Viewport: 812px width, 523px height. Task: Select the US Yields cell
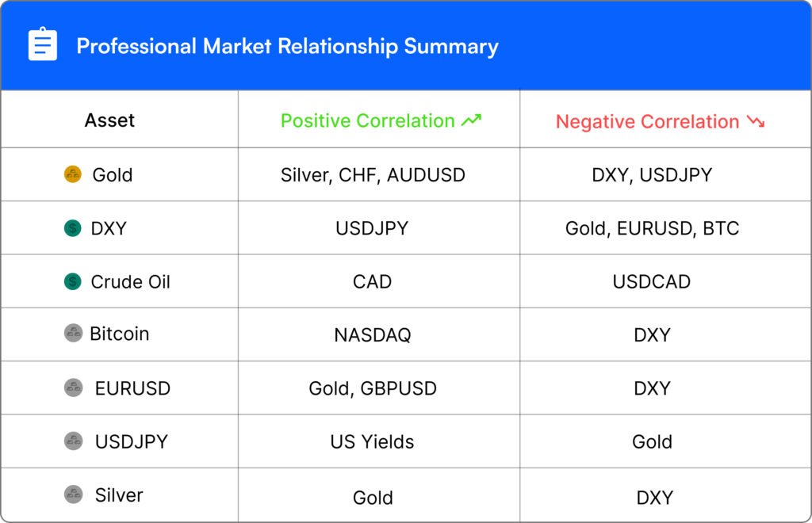point(373,442)
